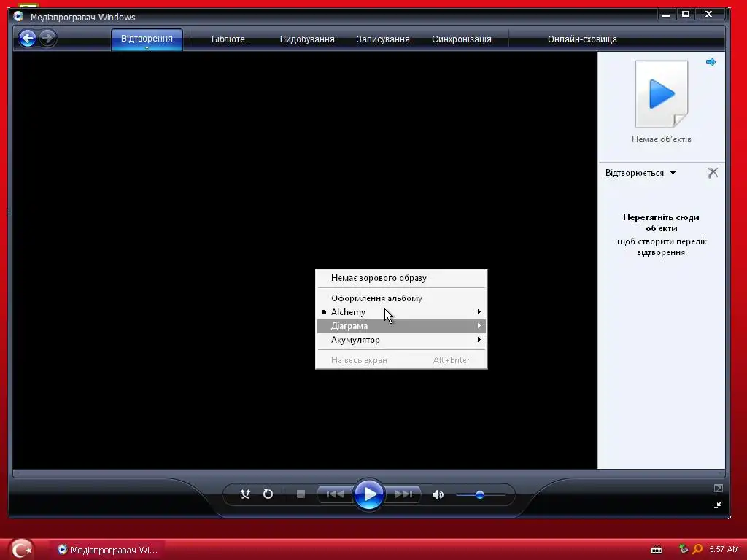The height and width of the screenshot is (560, 747).
Task: Click the orange magnifier tray icon
Action: 697,549
